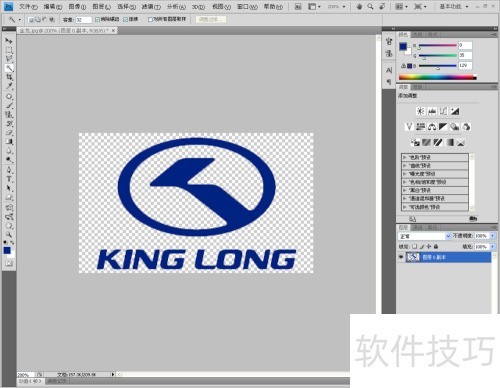Select the Pen tool
Image resolution: width=500 pixels, height=388 pixels.
pos(9,170)
